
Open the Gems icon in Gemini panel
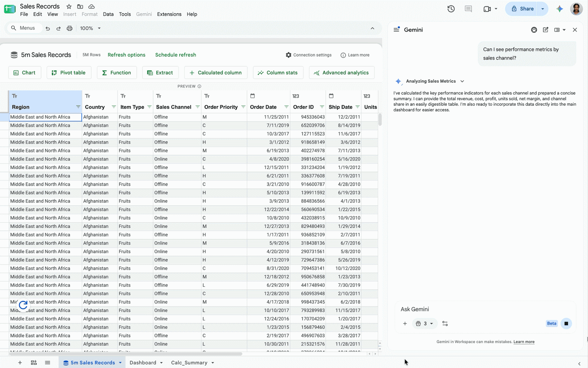pos(534,30)
